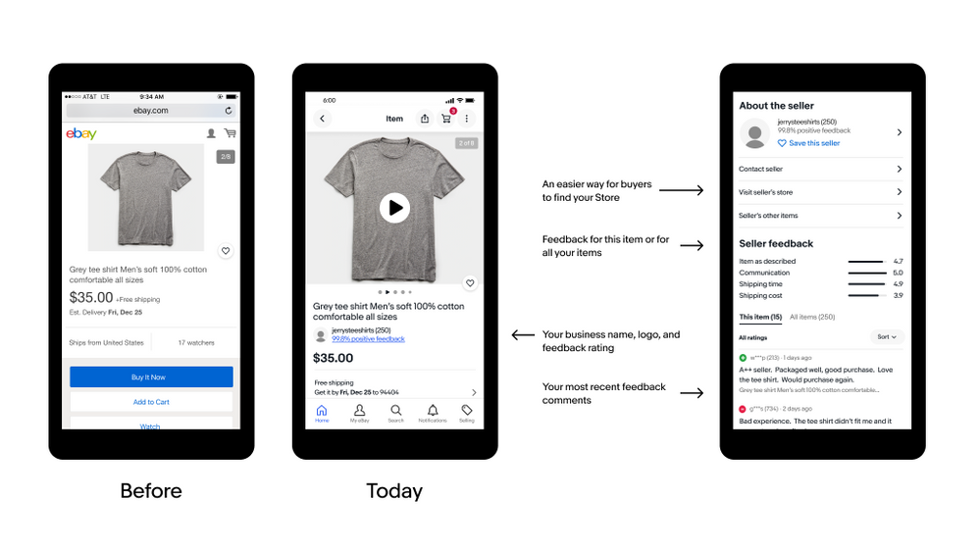Expand the Visit seller's store row
The height and width of the screenshot is (551, 980).
pos(819,192)
